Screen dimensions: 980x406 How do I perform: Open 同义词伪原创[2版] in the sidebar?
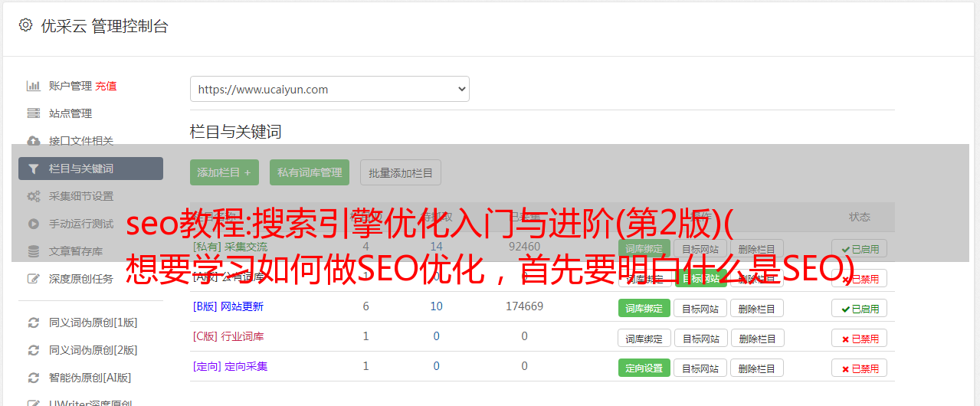(x=93, y=350)
